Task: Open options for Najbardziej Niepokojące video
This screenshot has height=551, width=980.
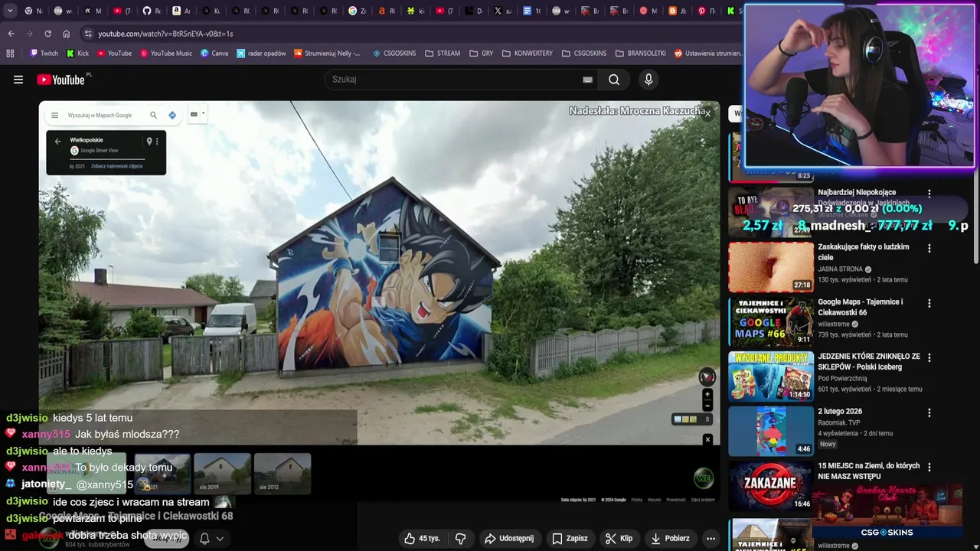Action: (x=929, y=194)
